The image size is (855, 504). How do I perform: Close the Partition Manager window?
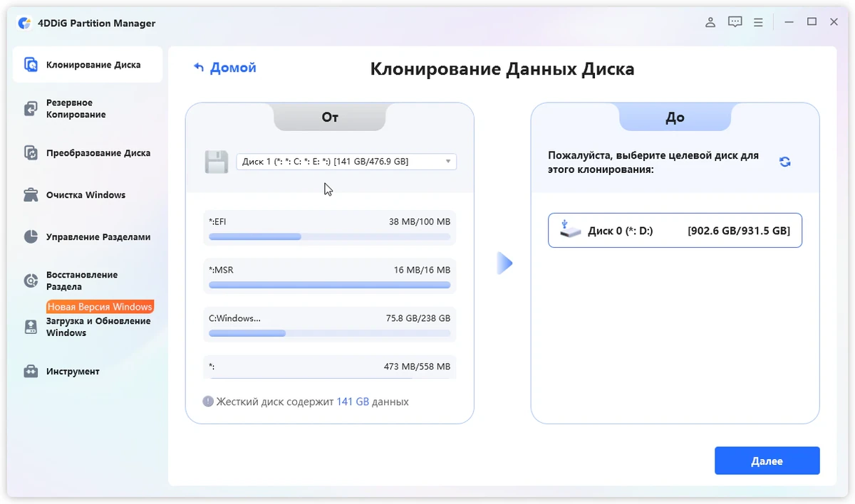coord(834,22)
